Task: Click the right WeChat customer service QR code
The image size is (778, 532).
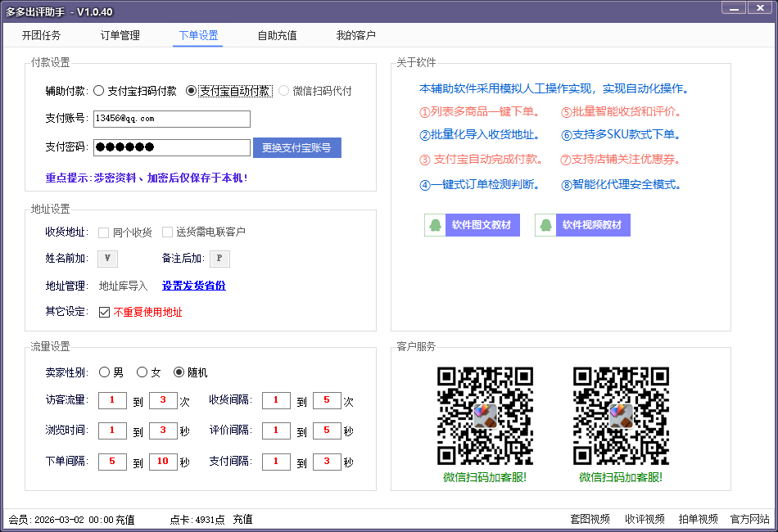Action: coord(621,416)
